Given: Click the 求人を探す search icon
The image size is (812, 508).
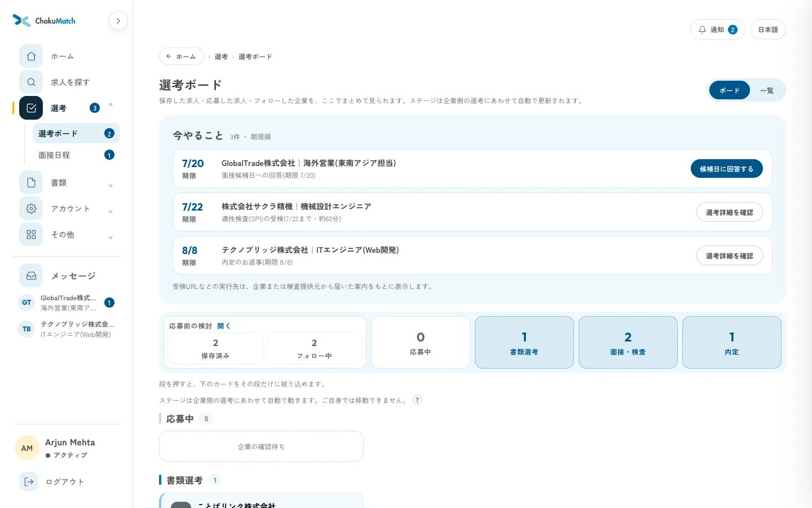Looking at the screenshot, I should [31, 82].
